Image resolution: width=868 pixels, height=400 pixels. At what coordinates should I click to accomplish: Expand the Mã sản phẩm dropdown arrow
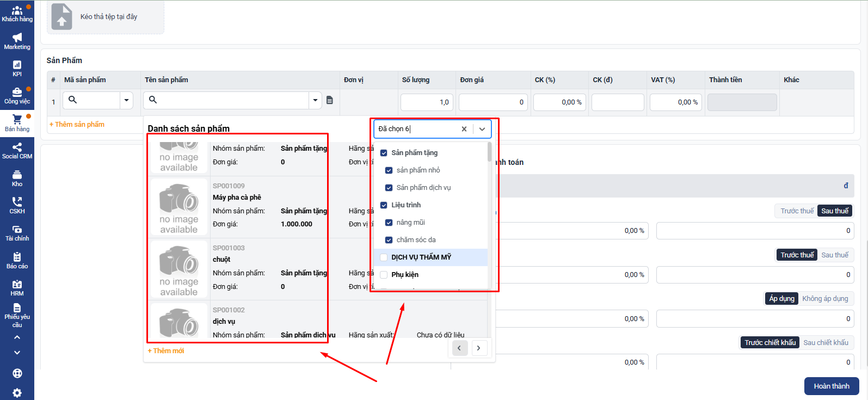pos(126,100)
